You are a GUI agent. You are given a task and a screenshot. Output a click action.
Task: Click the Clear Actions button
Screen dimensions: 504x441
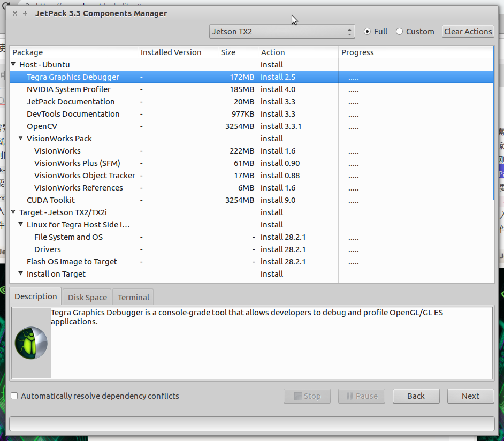(468, 32)
